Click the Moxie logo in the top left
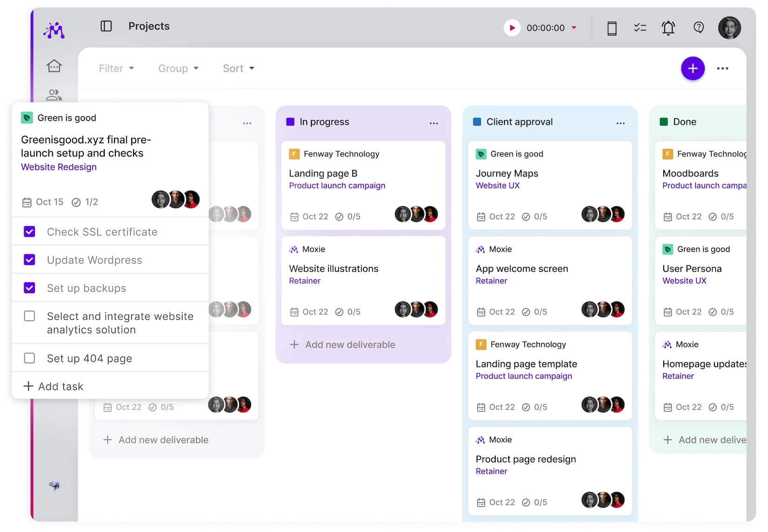Screen dimensions: 768x532 pyautogui.click(x=54, y=29)
